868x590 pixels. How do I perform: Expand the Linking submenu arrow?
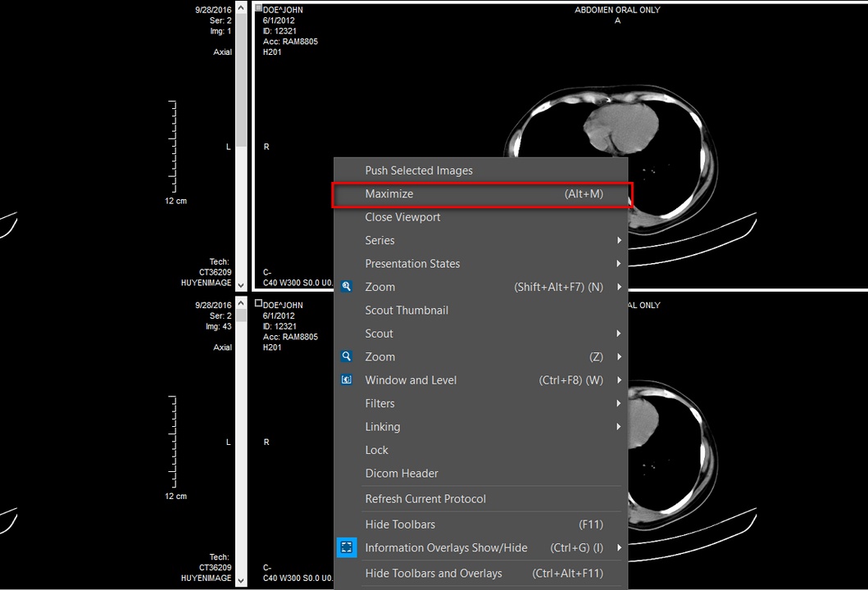pos(619,427)
